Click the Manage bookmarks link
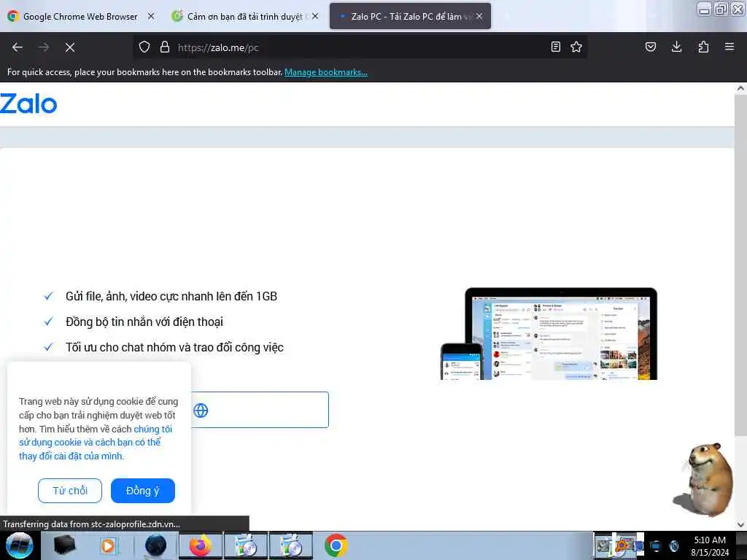 pyautogui.click(x=326, y=72)
